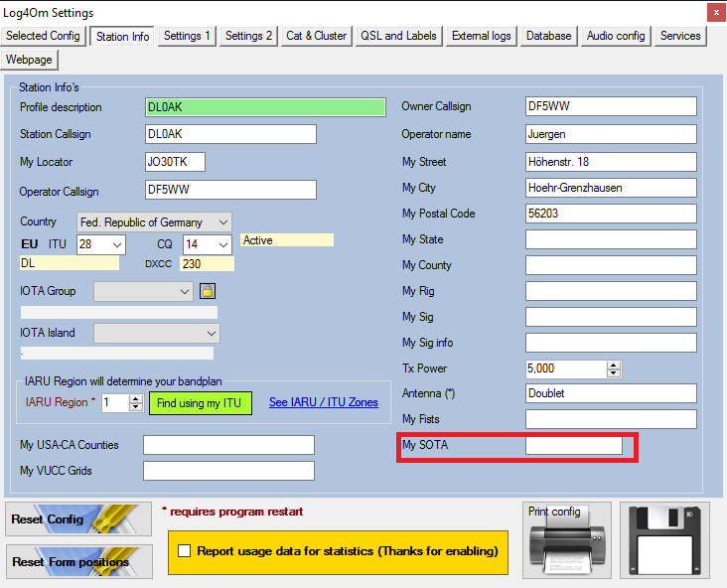The image size is (727, 588).
Task: Open the QSL and Labels tab
Action: tap(398, 36)
